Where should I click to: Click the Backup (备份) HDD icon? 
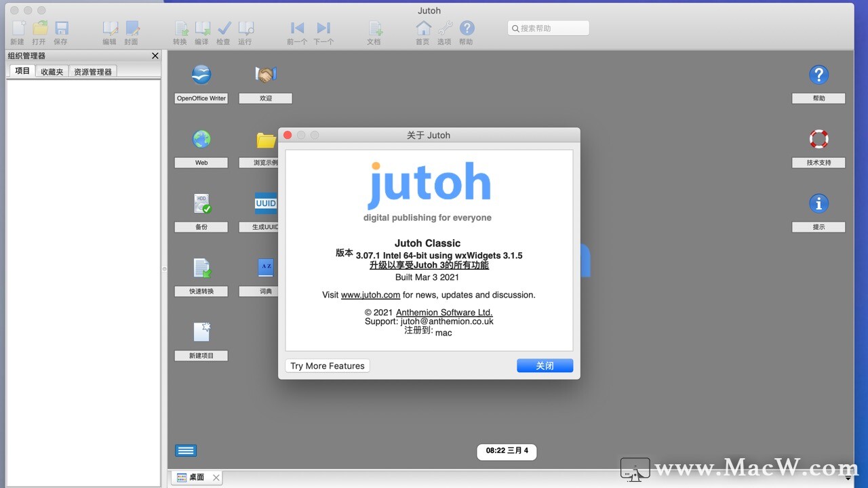pos(201,203)
